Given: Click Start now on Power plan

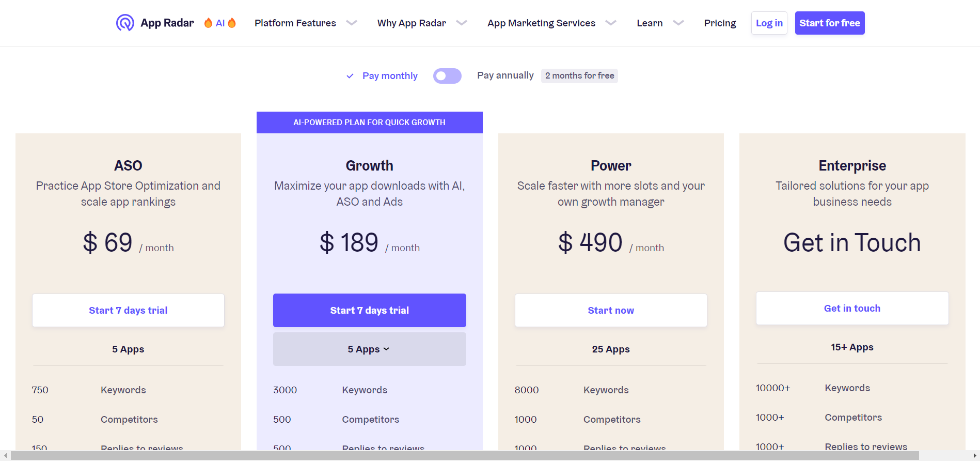Looking at the screenshot, I should (x=611, y=310).
